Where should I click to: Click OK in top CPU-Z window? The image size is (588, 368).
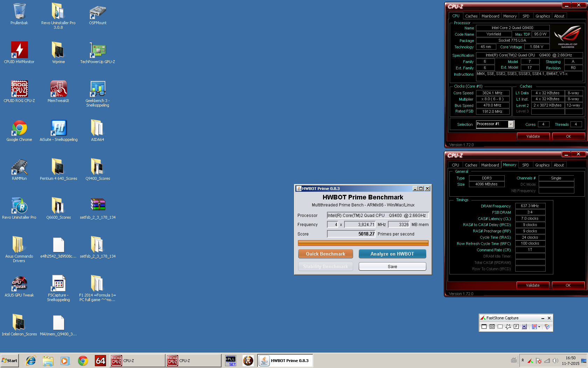coord(568,136)
